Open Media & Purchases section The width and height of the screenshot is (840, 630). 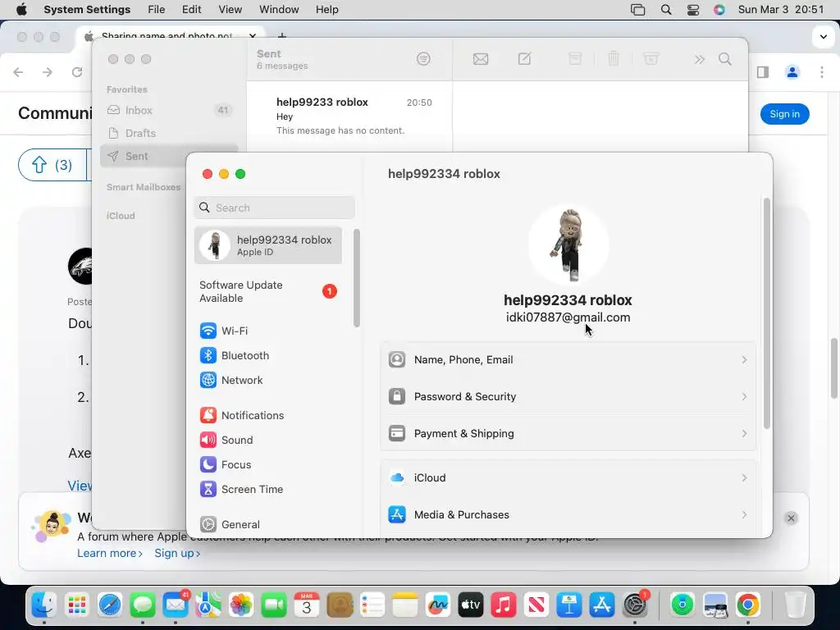pyautogui.click(x=568, y=515)
